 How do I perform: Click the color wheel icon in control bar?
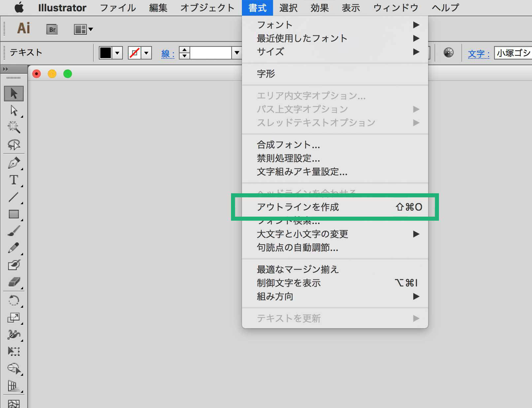[448, 53]
